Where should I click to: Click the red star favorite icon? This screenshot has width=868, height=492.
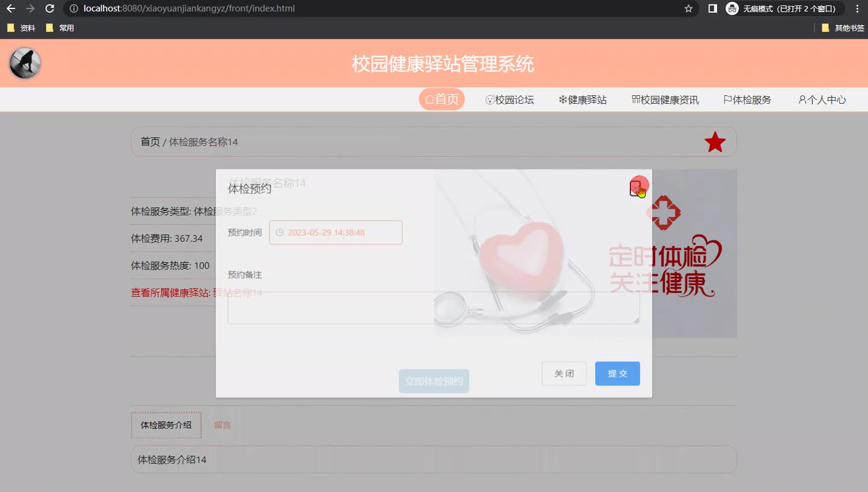[x=715, y=142]
